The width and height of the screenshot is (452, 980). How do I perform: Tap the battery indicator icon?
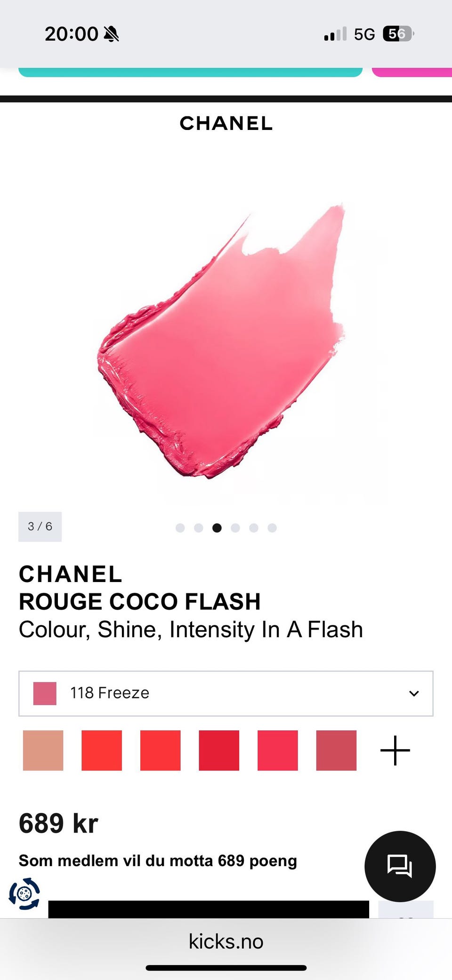(398, 34)
